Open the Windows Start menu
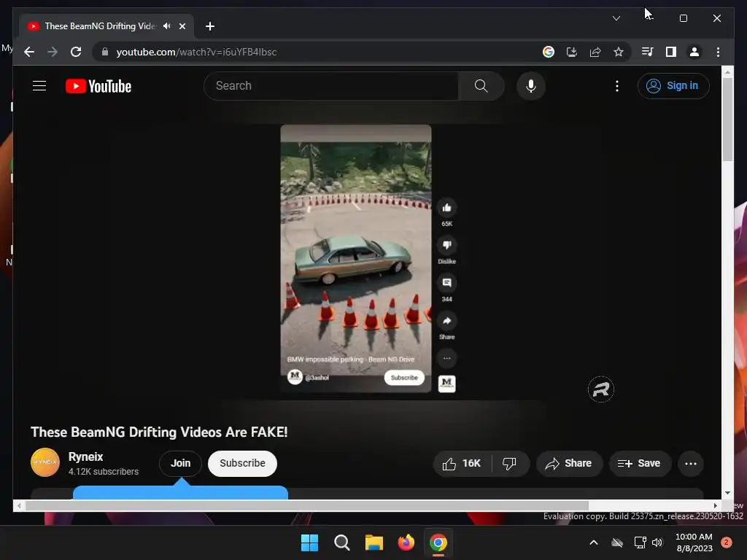The image size is (747, 560). [x=309, y=542]
